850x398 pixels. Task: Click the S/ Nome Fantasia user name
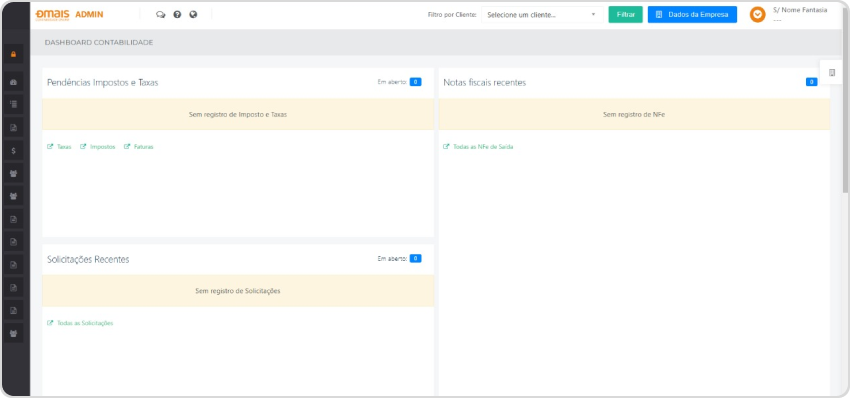[800, 10]
